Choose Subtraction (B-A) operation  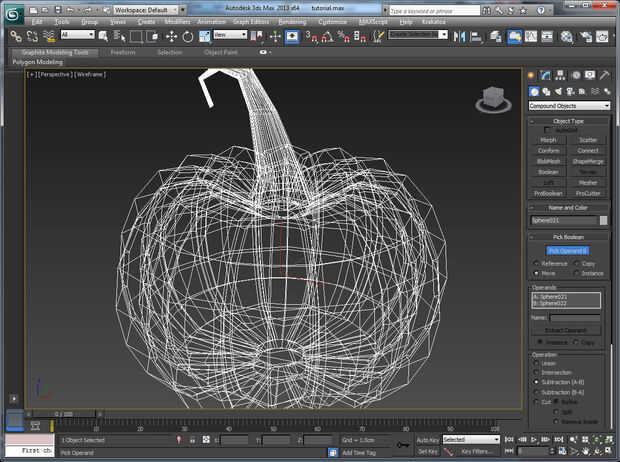pyautogui.click(x=535, y=392)
